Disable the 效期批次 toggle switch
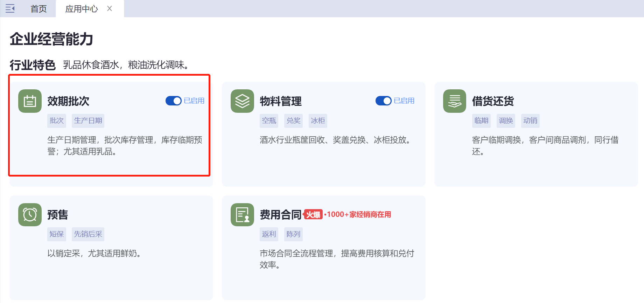Image resolution: width=644 pixels, height=303 pixels. click(174, 101)
